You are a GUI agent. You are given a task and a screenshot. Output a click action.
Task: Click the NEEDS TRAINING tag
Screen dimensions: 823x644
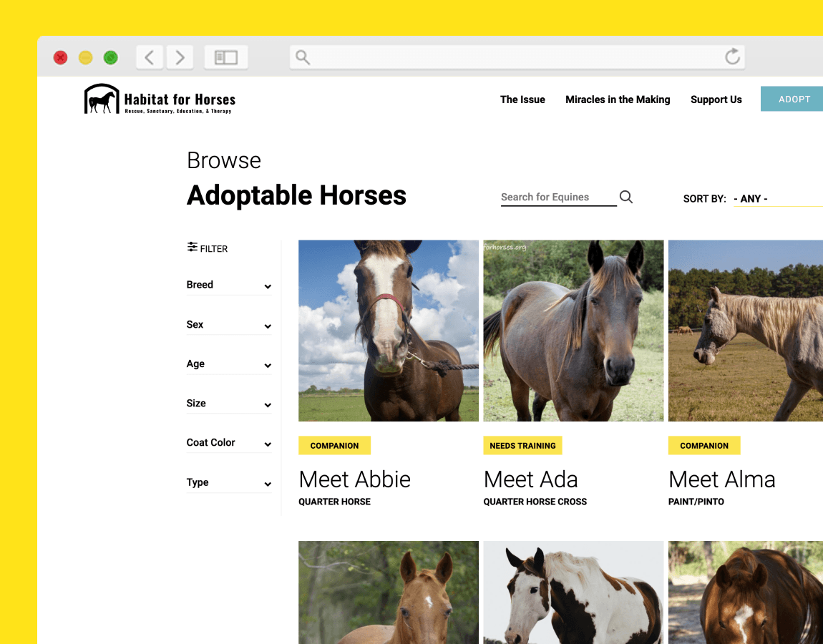522,446
